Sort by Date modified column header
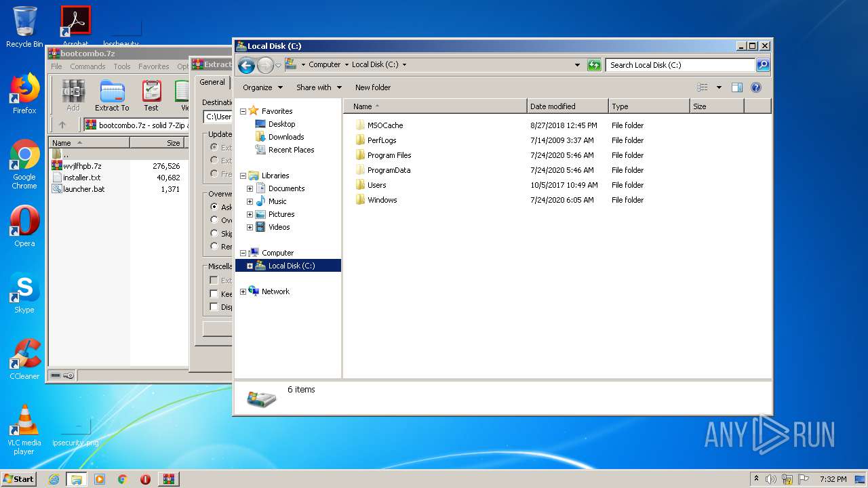Viewport: 868px width, 488px height. click(x=568, y=106)
